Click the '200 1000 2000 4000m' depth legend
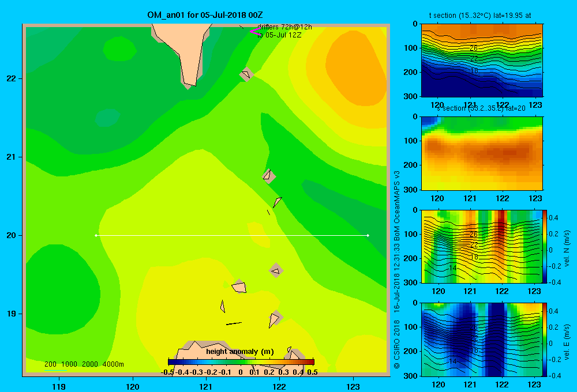 [84, 364]
